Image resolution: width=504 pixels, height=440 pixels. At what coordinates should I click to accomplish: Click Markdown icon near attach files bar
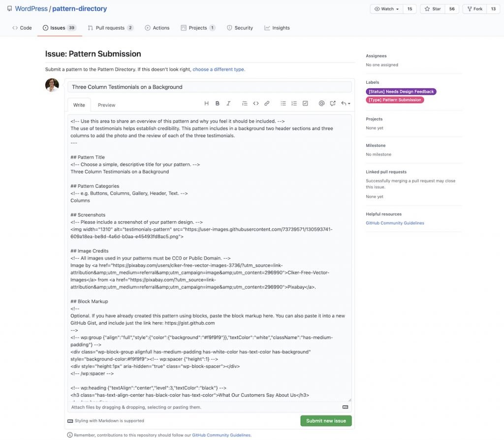click(345, 407)
